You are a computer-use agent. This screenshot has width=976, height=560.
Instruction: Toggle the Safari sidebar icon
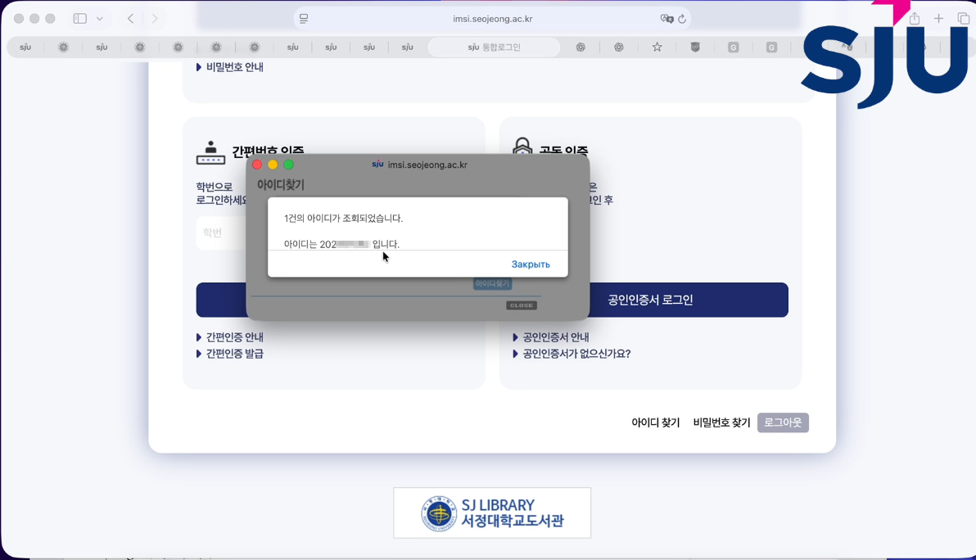[x=79, y=19]
